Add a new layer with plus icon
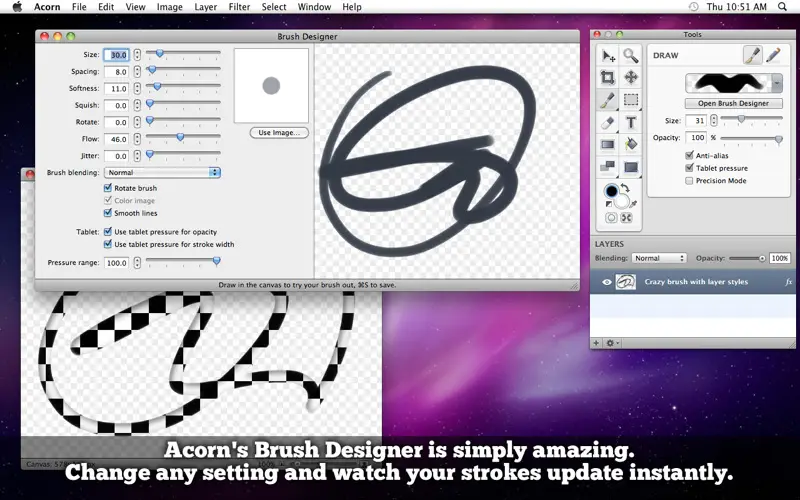This screenshot has width=800, height=500. click(x=596, y=343)
